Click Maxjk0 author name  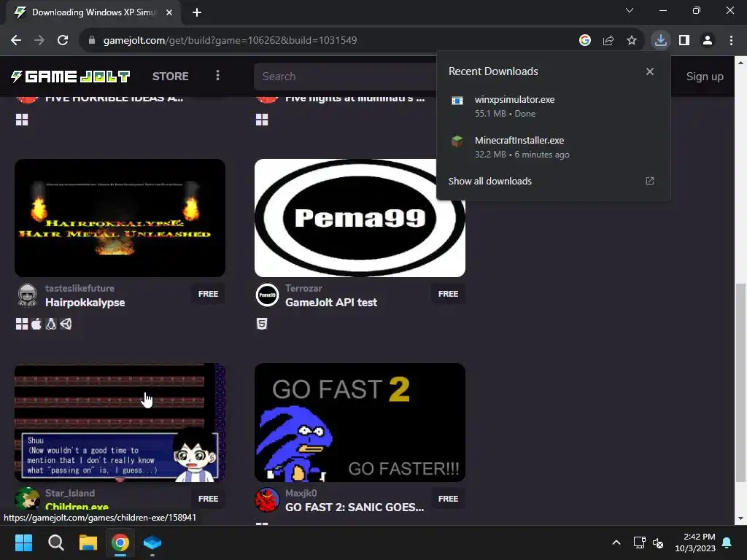click(x=301, y=493)
